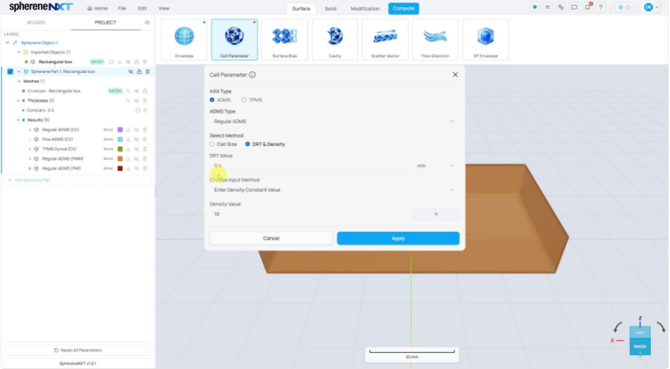Expand the Choose Input Method dropdown
Image resolution: width=670 pixels, height=369 pixels.
tap(334, 190)
